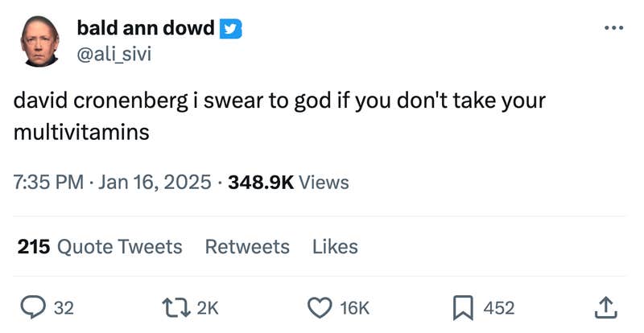Click the 32 replies count
Screen dimensions: 644x333
[x=64, y=307]
